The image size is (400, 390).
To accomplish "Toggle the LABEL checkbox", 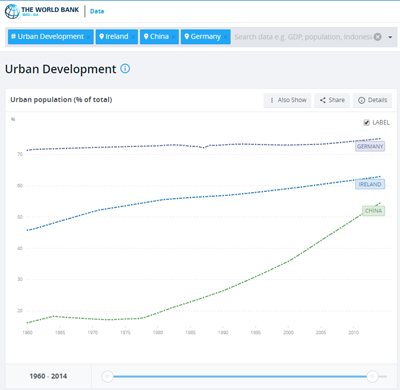I will pos(366,123).
